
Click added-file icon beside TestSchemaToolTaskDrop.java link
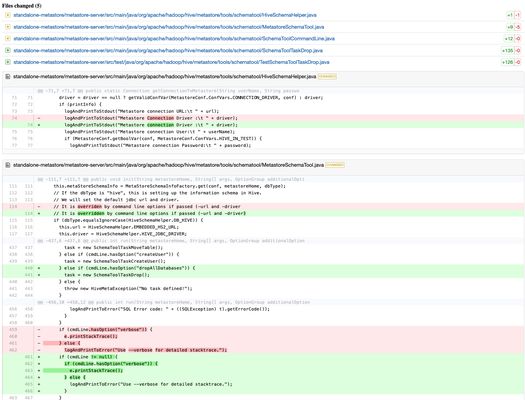click(8, 62)
